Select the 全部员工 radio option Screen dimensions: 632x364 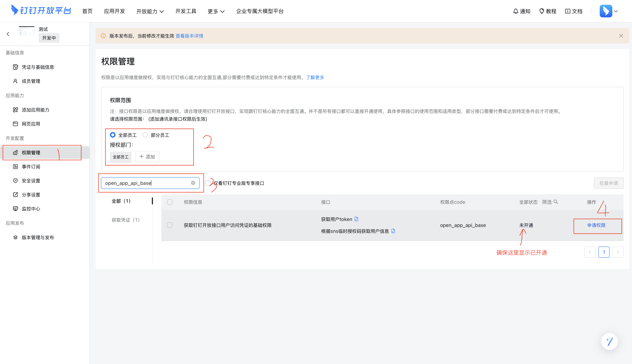click(x=113, y=135)
